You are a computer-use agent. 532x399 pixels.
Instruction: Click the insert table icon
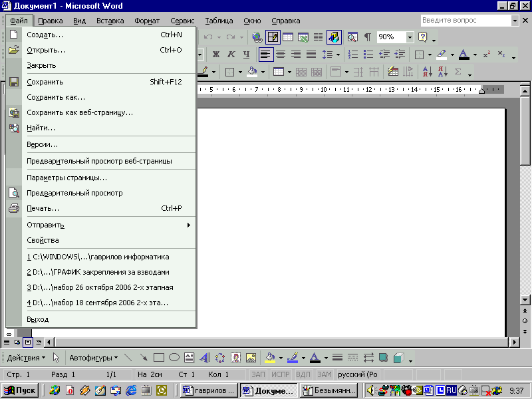[288, 37]
